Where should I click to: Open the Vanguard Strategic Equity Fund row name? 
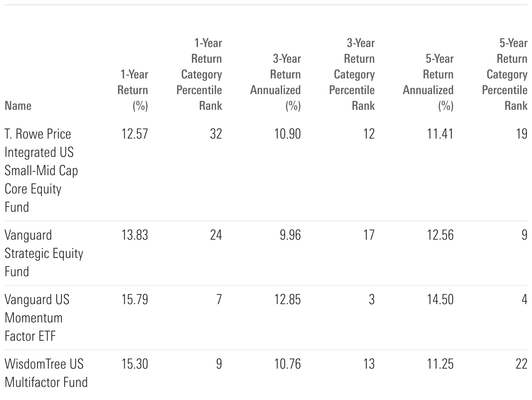pos(44,253)
